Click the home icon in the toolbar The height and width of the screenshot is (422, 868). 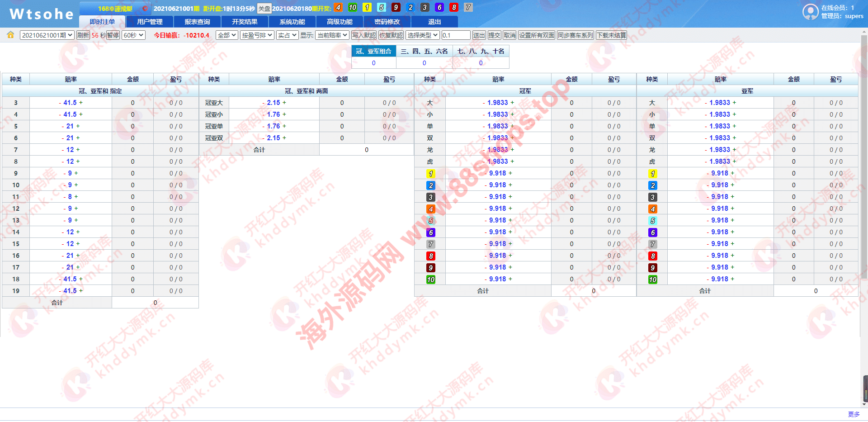click(10, 35)
